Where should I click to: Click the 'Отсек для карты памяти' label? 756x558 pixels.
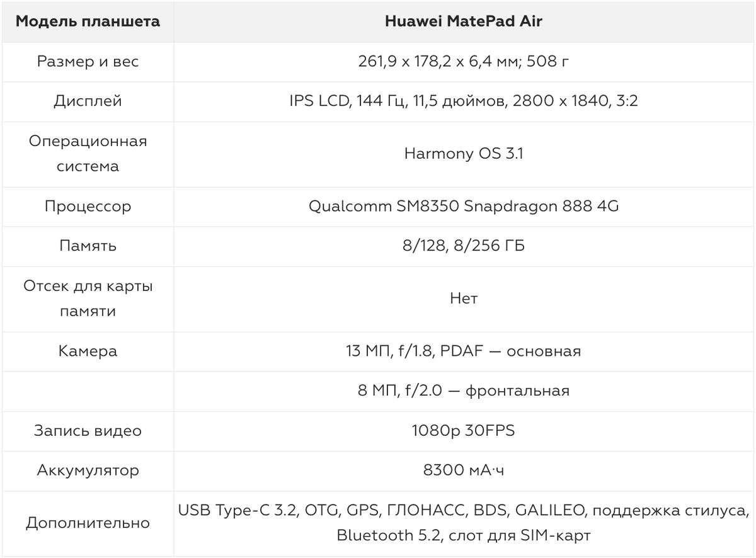(88, 299)
